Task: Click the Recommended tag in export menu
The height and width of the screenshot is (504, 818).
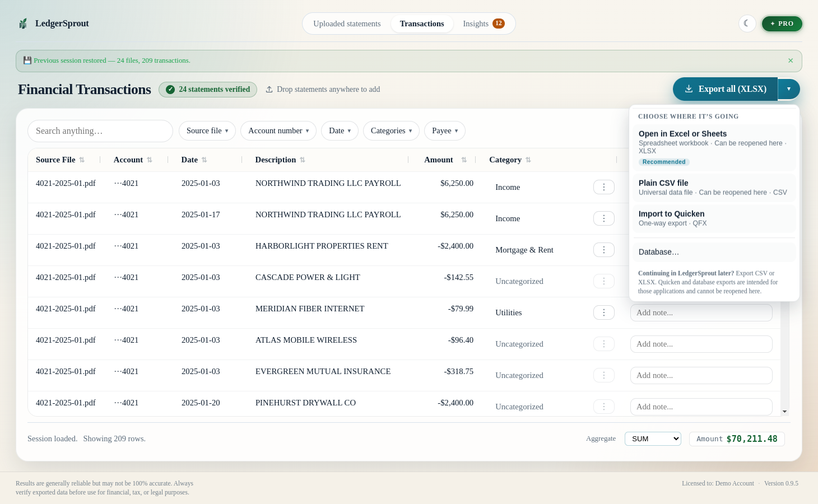Action: (664, 162)
